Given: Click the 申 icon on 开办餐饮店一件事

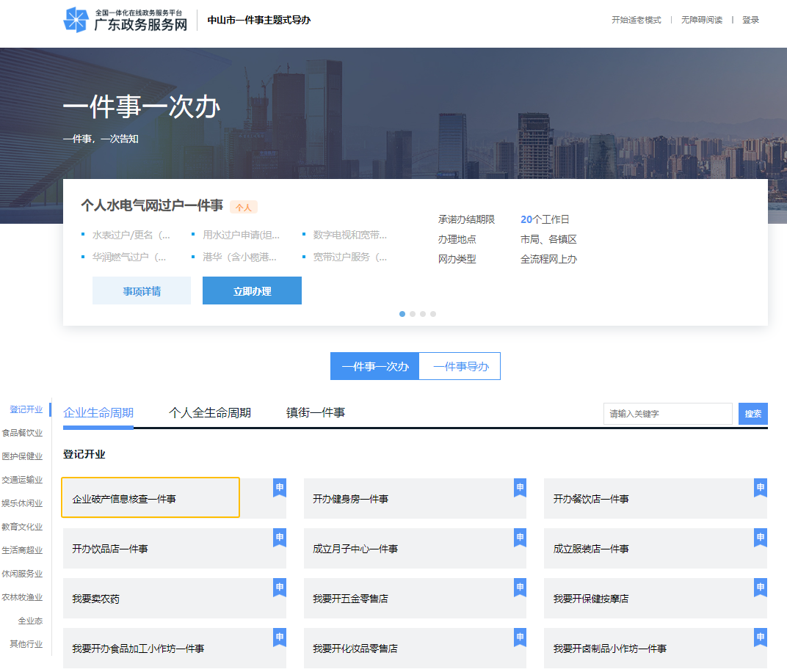Looking at the screenshot, I should [x=760, y=486].
